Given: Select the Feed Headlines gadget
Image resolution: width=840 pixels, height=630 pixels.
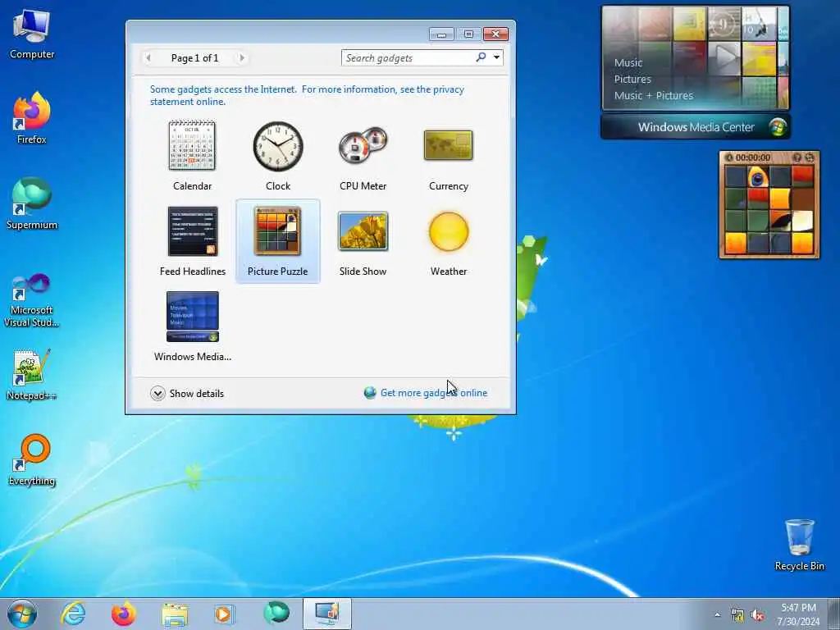Looking at the screenshot, I should coord(192,241).
